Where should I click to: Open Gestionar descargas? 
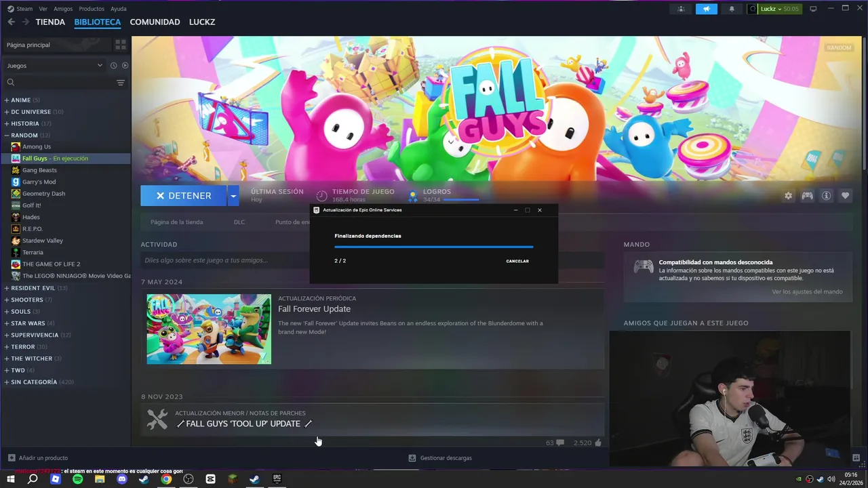[x=440, y=458]
